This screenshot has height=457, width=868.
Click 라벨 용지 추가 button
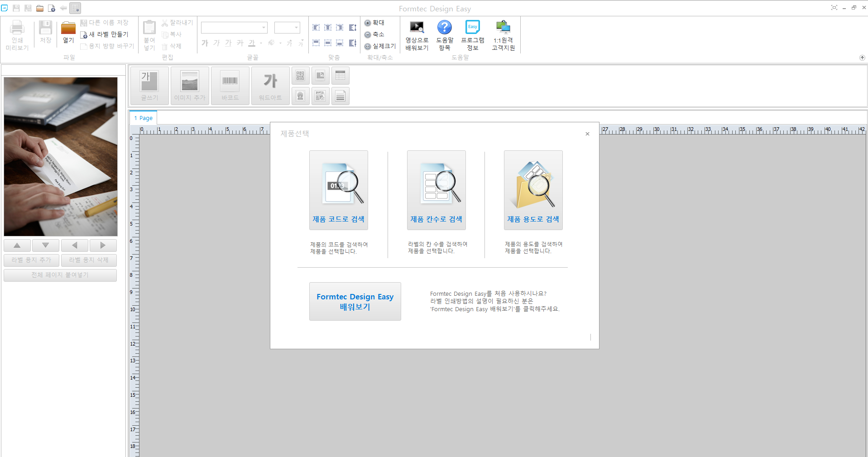point(32,260)
